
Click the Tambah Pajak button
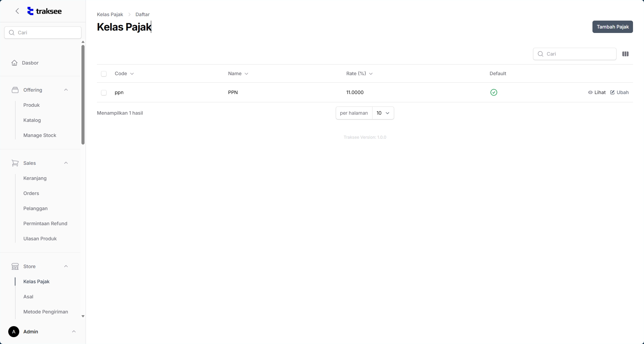[612, 27]
